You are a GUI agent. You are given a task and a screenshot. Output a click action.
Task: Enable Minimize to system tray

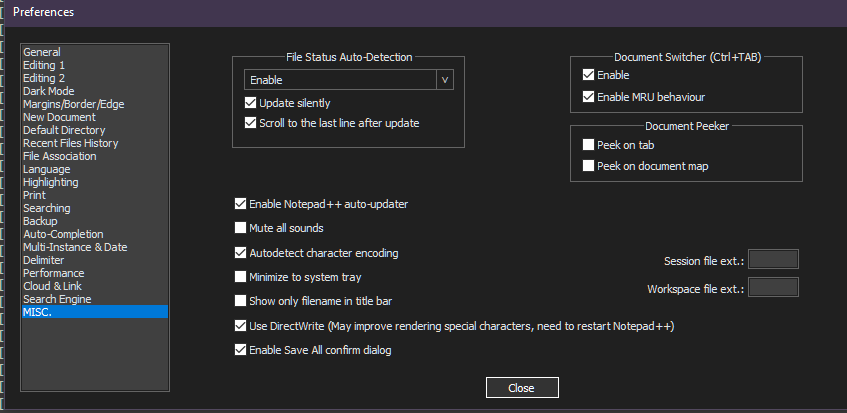tap(240, 277)
